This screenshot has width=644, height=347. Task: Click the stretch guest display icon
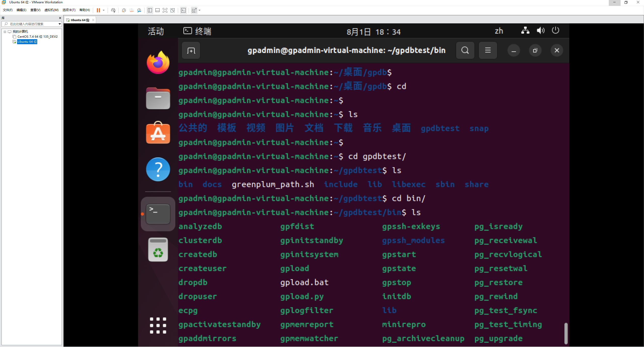tap(194, 10)
